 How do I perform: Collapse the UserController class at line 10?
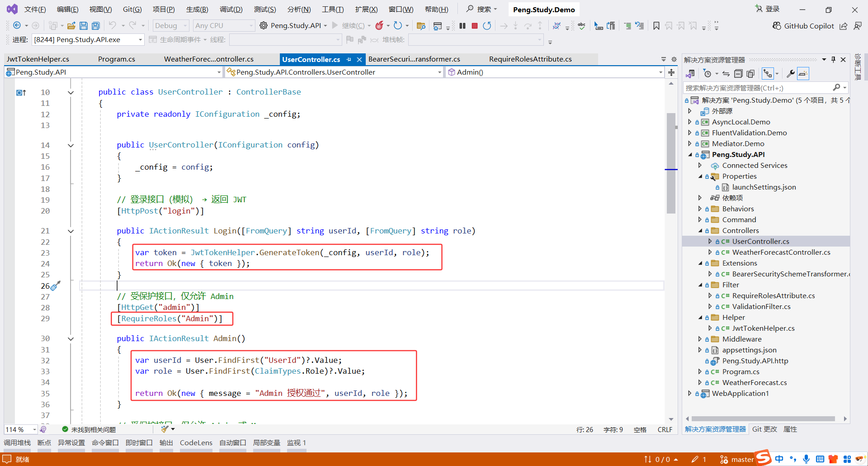pos(71,93)
